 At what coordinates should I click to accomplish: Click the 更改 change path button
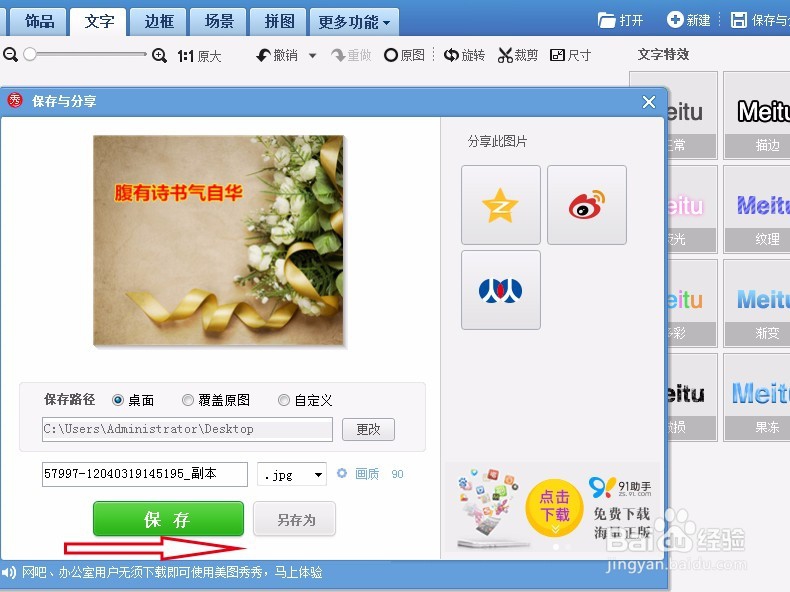pos(368,429)
